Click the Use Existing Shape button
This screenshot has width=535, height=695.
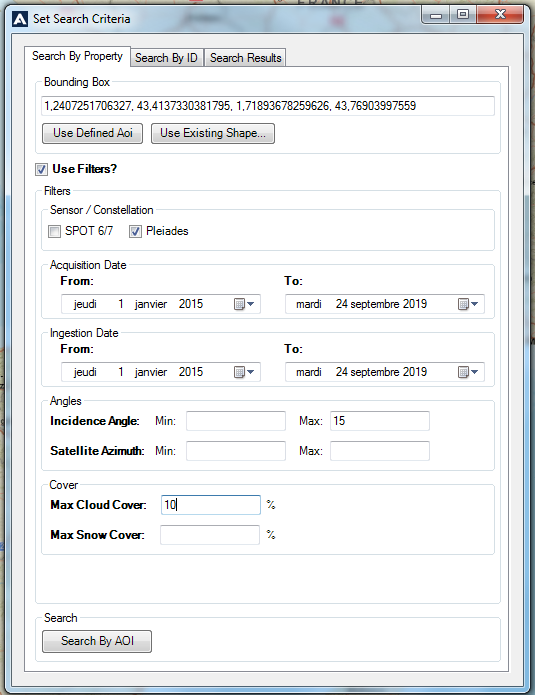tap(213, 133)
